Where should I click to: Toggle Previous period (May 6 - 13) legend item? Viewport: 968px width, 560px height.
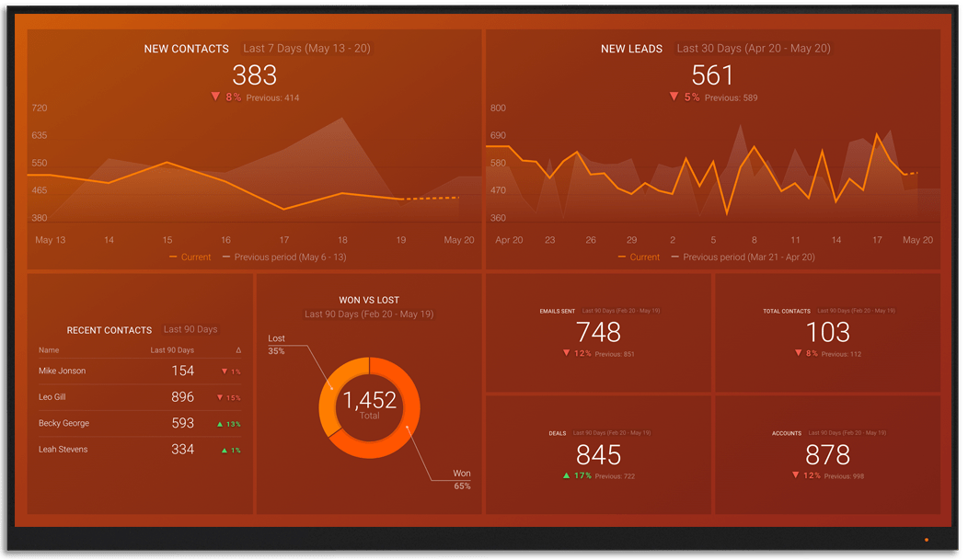283,257
